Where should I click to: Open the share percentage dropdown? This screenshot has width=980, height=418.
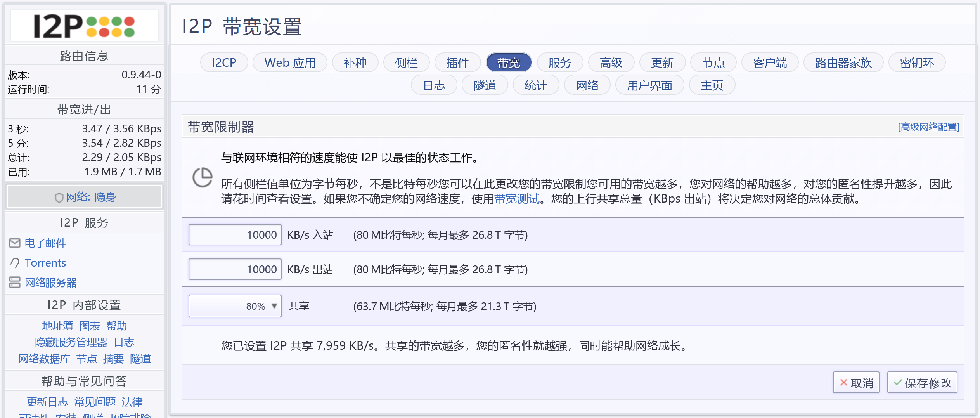tap(235, 306)
